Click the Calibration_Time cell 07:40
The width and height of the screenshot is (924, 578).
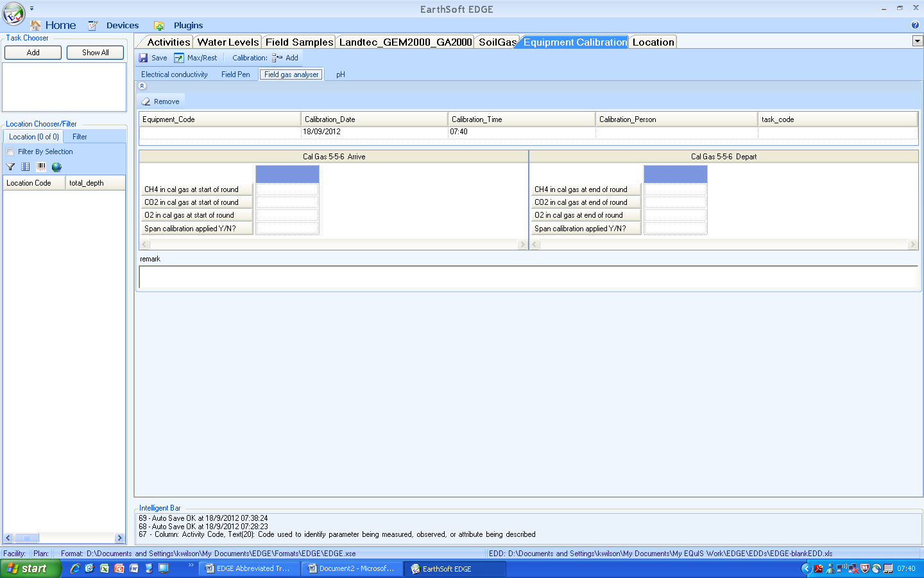(522, 132)
